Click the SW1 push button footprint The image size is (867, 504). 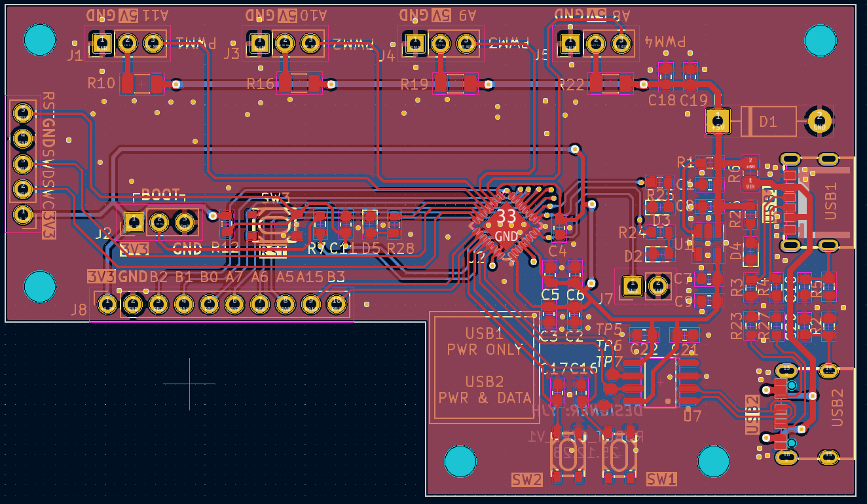tap(619, 456)
